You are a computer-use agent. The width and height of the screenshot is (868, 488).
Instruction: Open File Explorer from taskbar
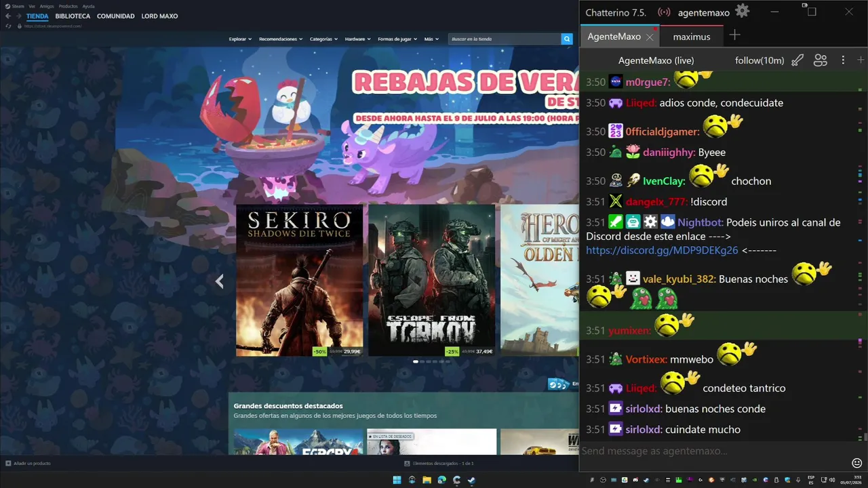click(427, 480)
